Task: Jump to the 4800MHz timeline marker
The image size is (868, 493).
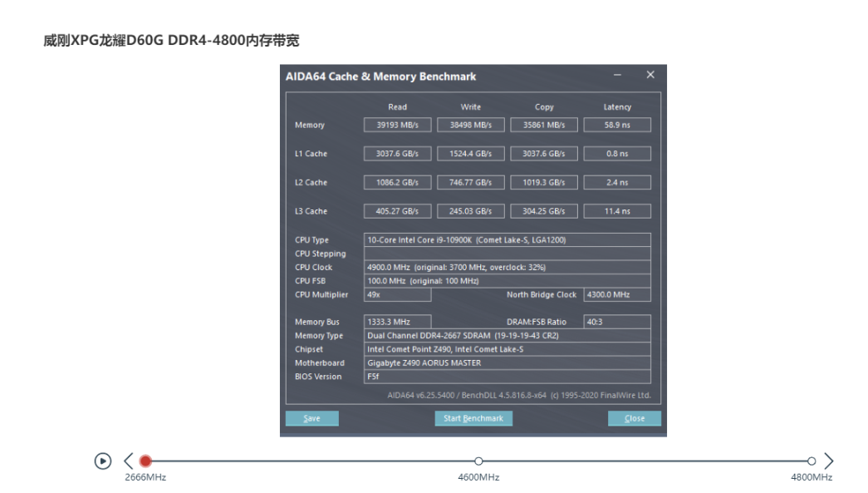Action: pyautogui.click(x=812, y=461)
